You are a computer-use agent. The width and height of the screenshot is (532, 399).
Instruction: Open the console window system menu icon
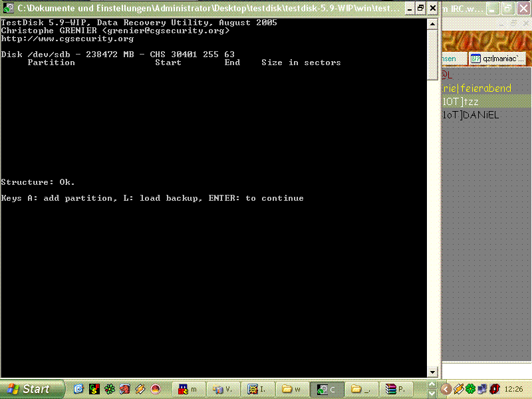(x=8, y=8)
